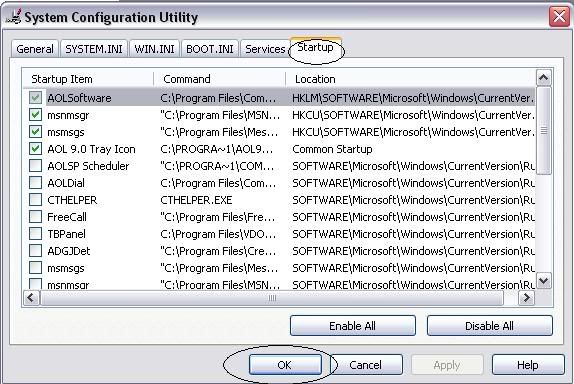Viewport: 574px width, 384px height.
Task: Open Help for this dialog
Action: tap(528, 365)
